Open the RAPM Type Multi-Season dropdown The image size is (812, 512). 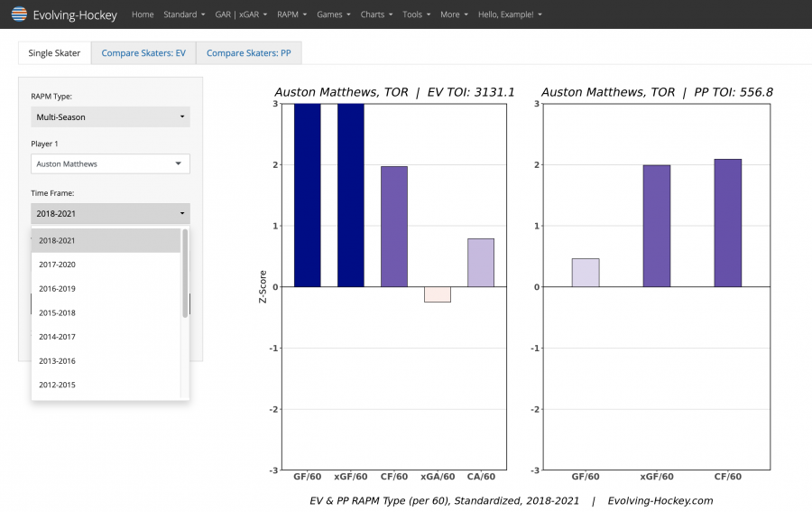(110, 117)
